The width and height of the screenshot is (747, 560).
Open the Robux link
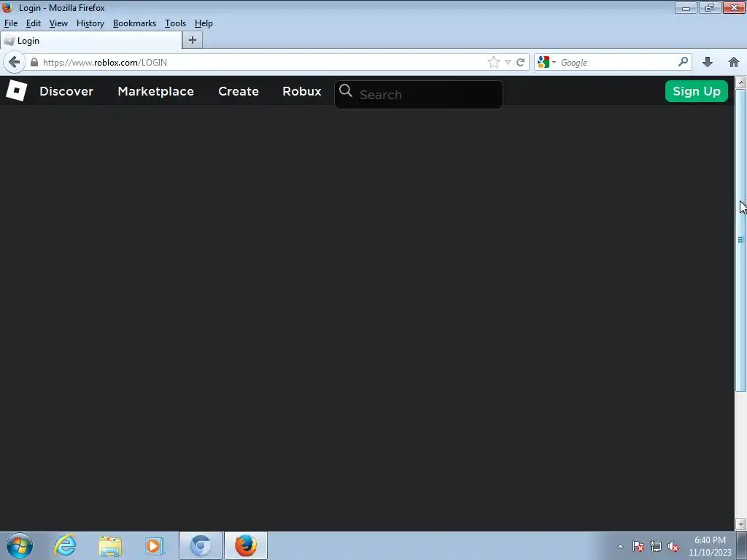[x=301, y=91]
